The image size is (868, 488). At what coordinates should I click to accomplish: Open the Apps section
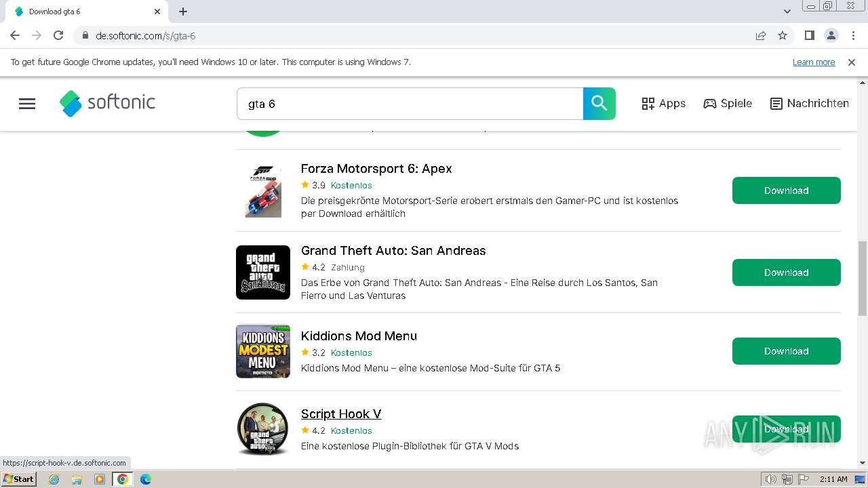coord(663,104)
